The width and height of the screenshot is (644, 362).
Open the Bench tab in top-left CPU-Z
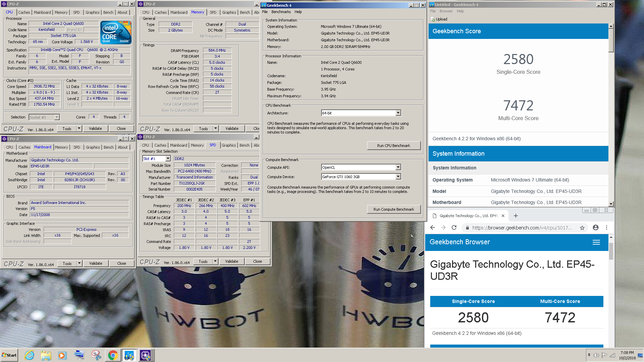tap(108, 12)
